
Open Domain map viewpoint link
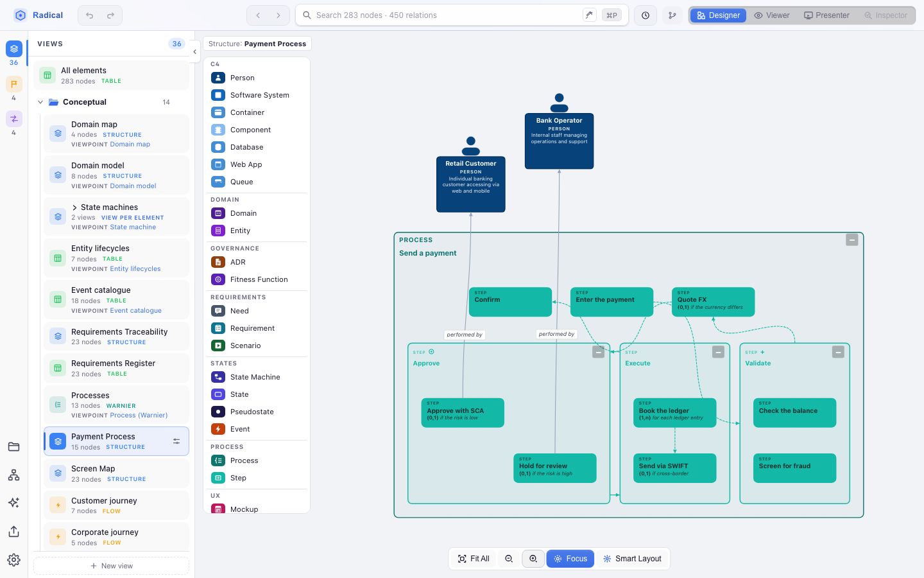(130, 144)
